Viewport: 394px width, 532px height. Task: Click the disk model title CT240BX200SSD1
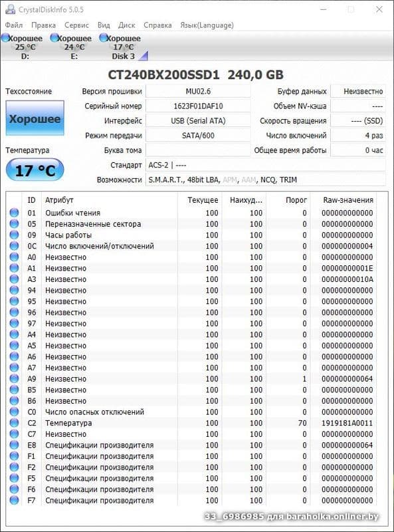[163, 75]
